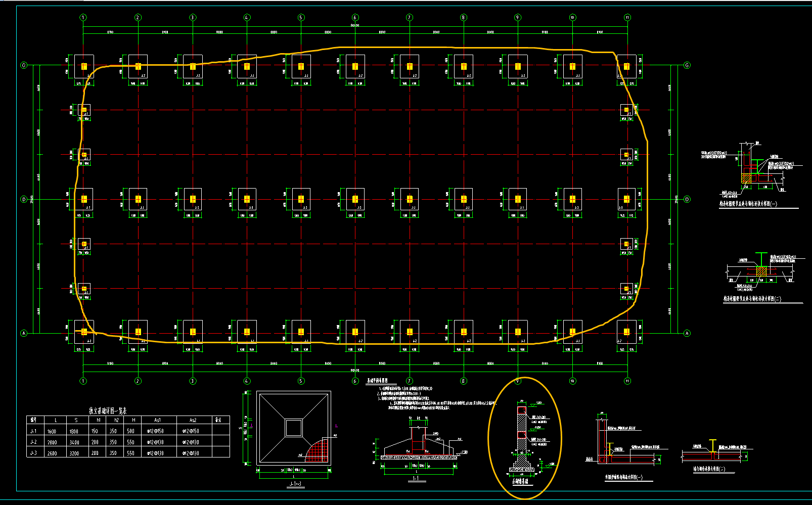Click grid bubble 9 above the plan
The image size is (812, 505).
[518, 18]
